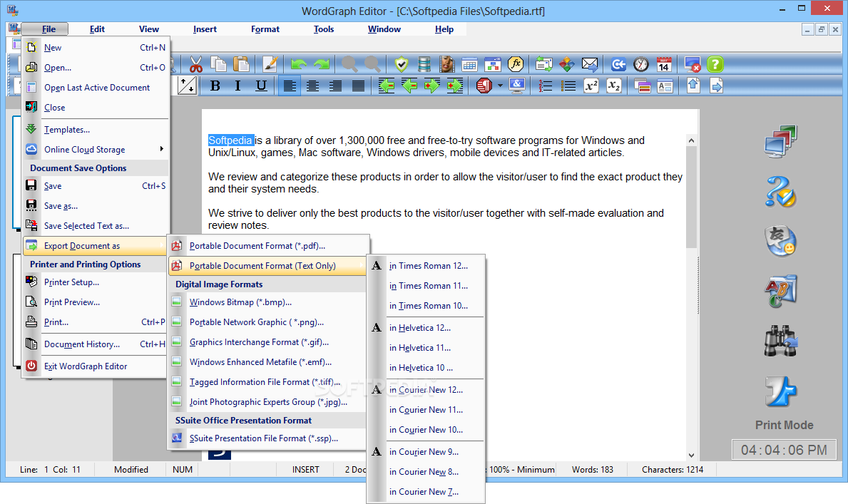Apply superscript x² formatting
This screenshot has height=504, width=848.
[x=591, y=86]
